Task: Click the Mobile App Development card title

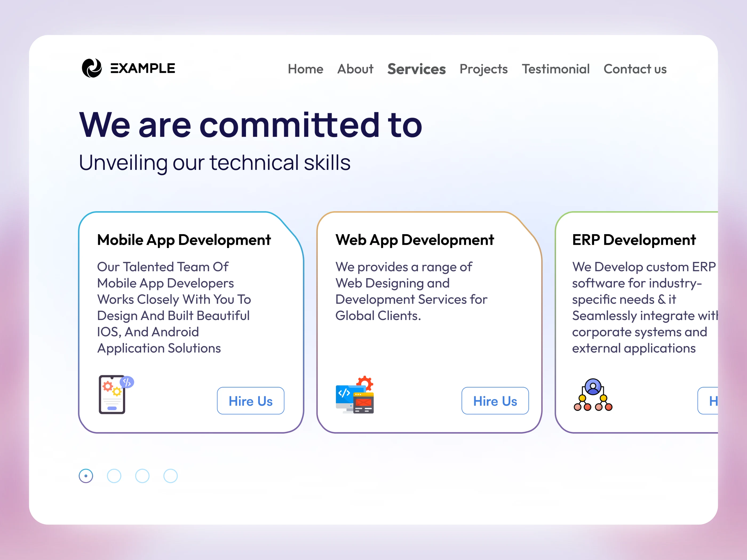Action: click(x=184, y=240)
